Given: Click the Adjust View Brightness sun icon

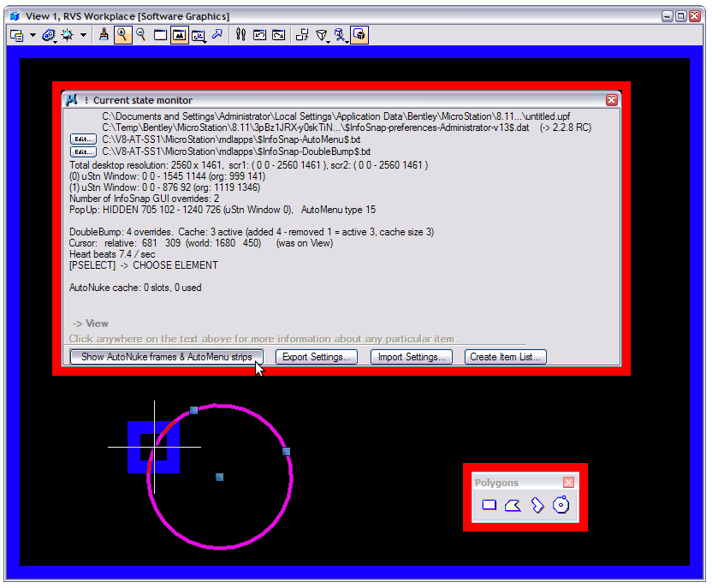Looking at the screenshot, I should pyautogui.click(x=68, y=35).
